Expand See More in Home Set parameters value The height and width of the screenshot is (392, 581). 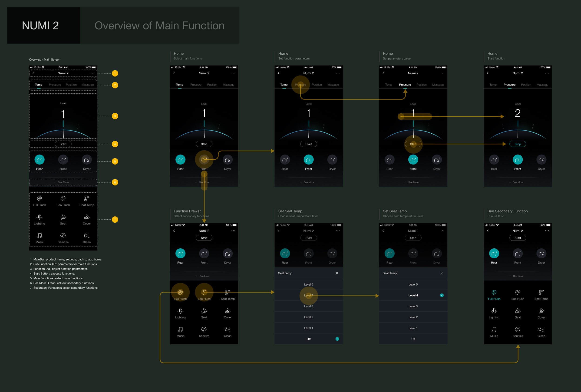point(412,182)
